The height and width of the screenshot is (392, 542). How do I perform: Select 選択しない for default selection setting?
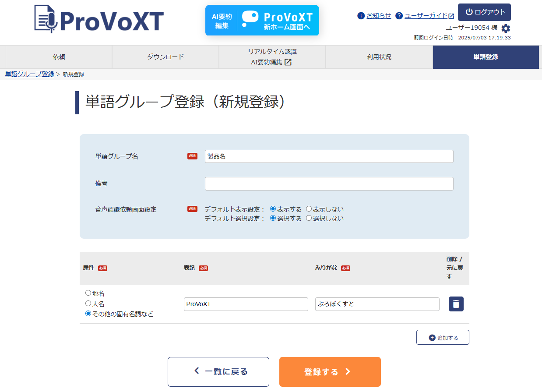(309, 218)
